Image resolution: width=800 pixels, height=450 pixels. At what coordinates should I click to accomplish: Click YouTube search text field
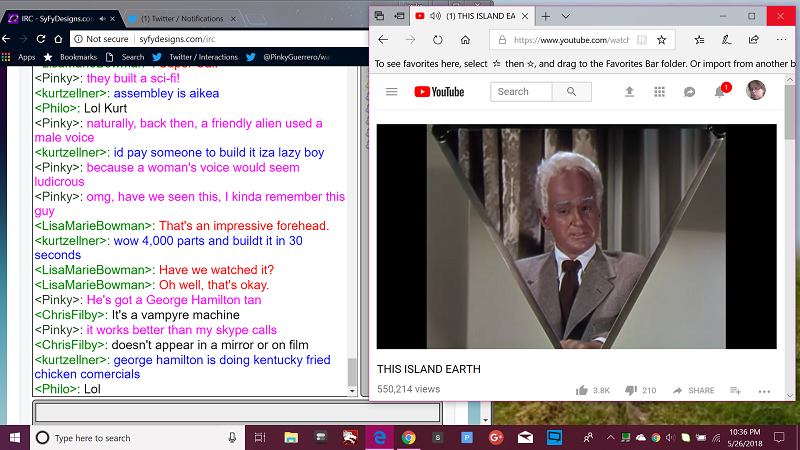point(521,92)
